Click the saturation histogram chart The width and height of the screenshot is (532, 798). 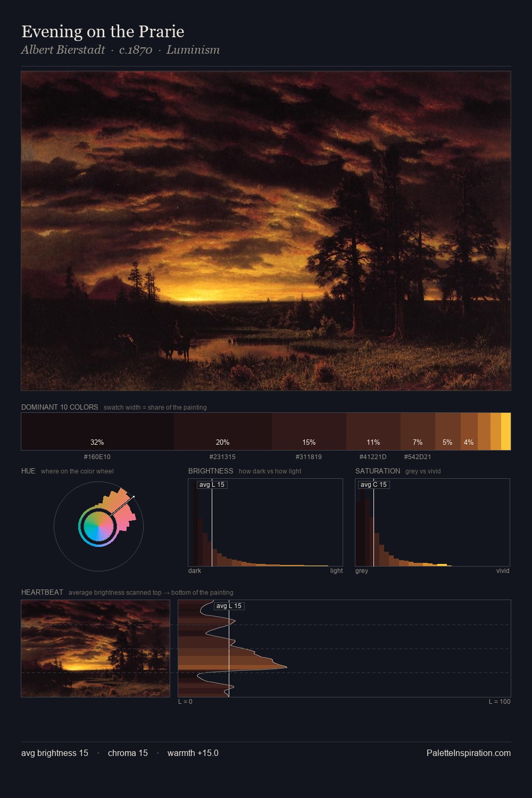[x=433, y=522]
